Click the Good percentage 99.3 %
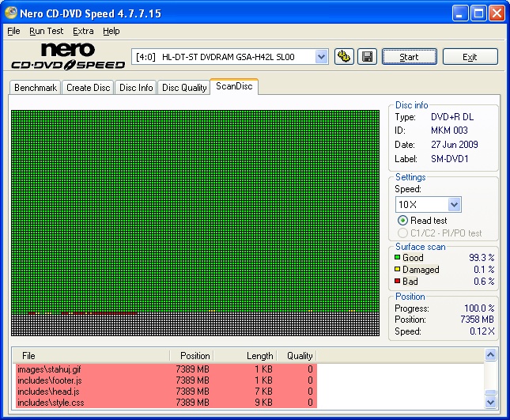This screenshot has width=510, height=420. pos(482,257)
